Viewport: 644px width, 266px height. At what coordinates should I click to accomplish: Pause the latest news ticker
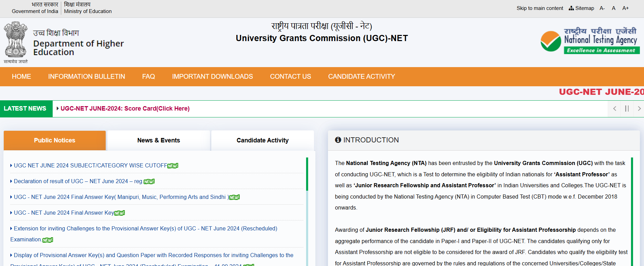[627, 109]
